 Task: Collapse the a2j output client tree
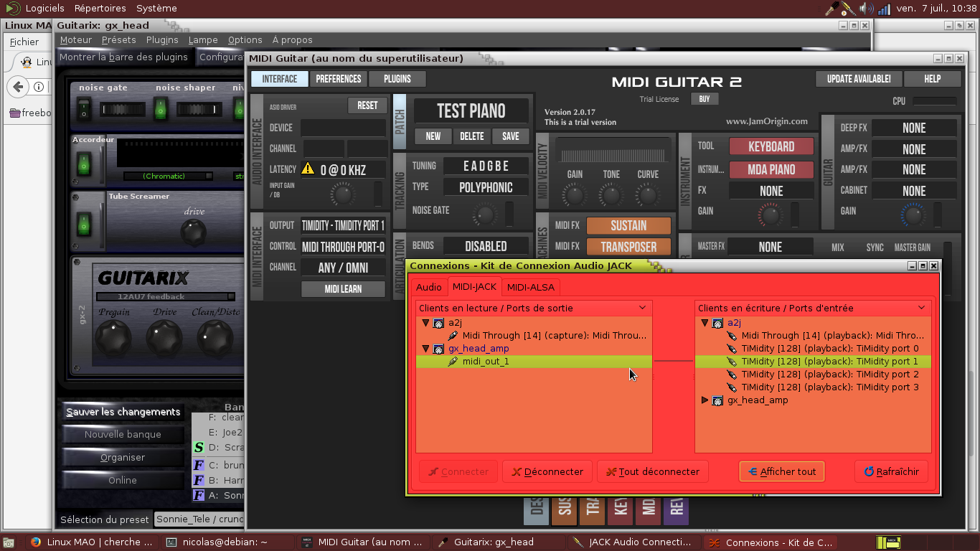click(425, 323)
